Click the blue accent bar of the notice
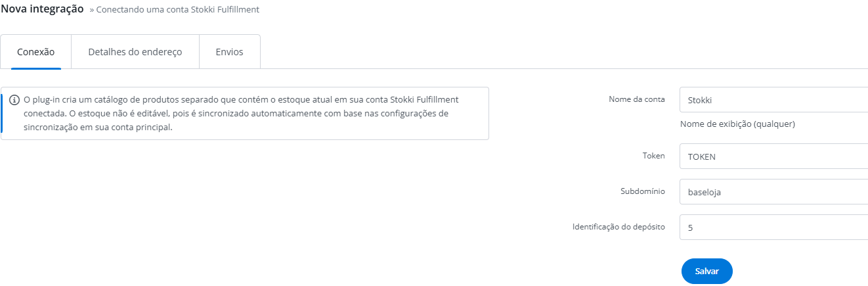 [x=2, y=113]
